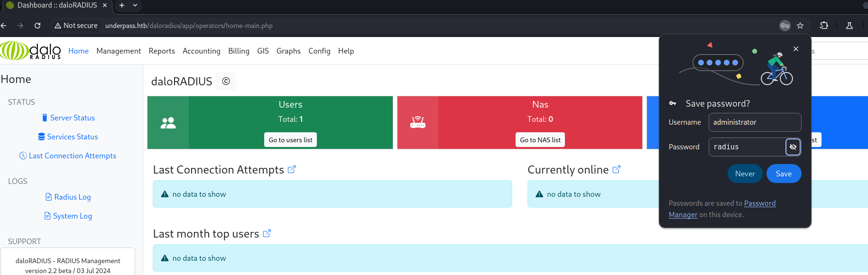Open Last Connection Attempts sidebar link
This screenshot has height=275, width=868.
68,156
